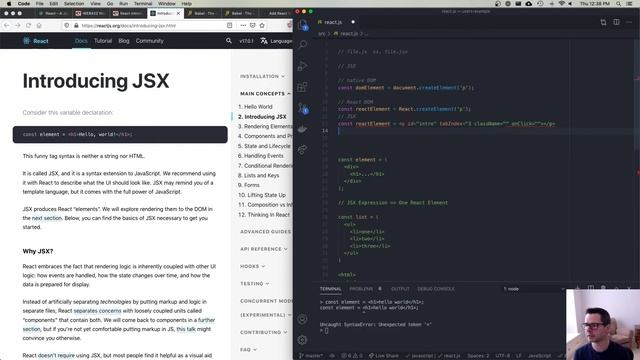Open the Source Control view icon

tap(303, 108)
